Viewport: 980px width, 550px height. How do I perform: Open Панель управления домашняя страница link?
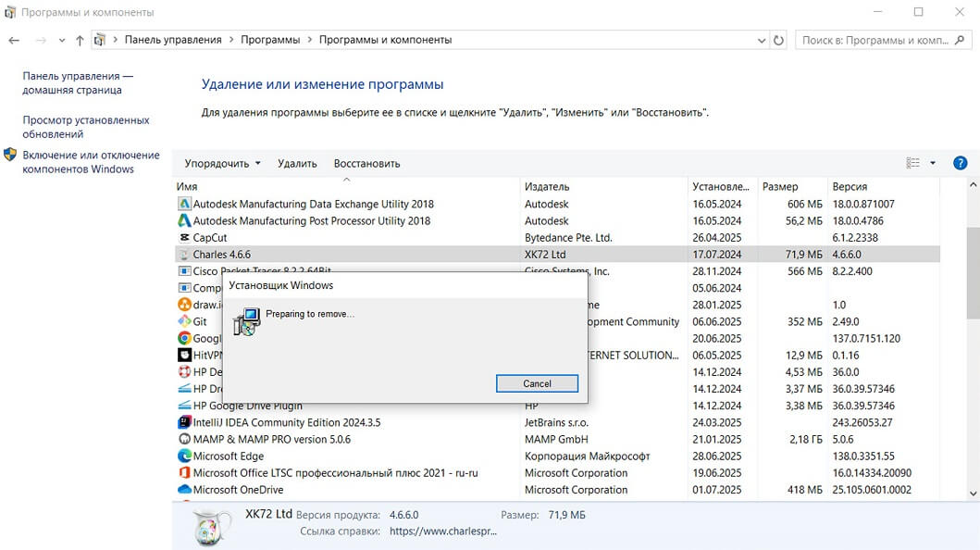[x=78, y=83]
